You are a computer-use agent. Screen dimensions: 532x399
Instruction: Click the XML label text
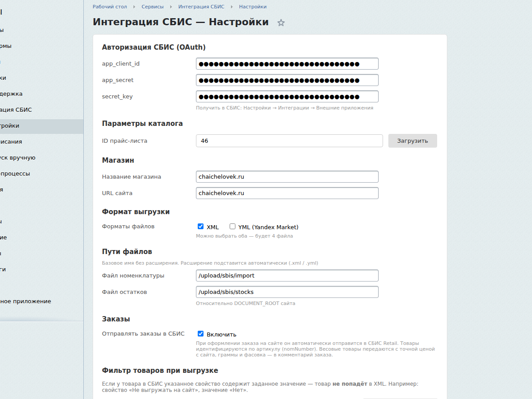(213, 227)
